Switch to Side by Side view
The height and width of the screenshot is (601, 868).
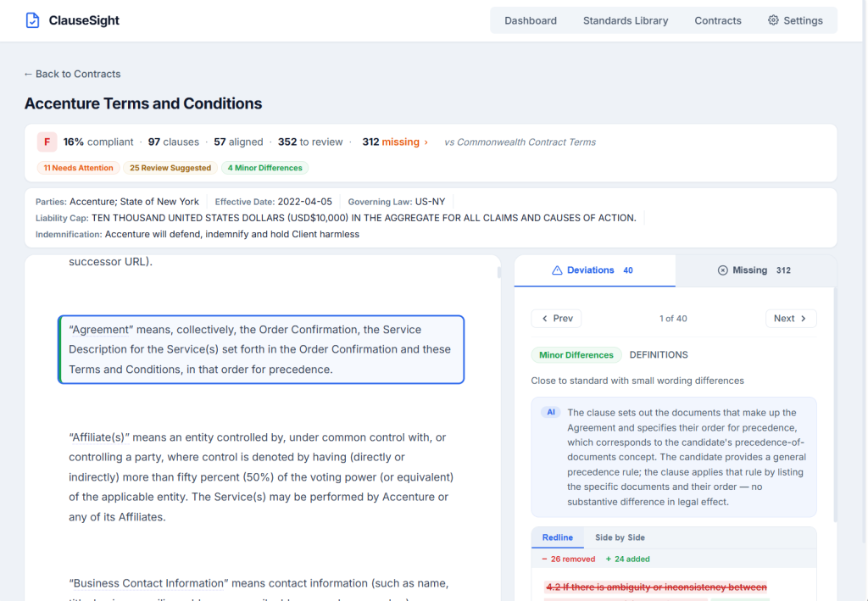click(x=620, y=537)
